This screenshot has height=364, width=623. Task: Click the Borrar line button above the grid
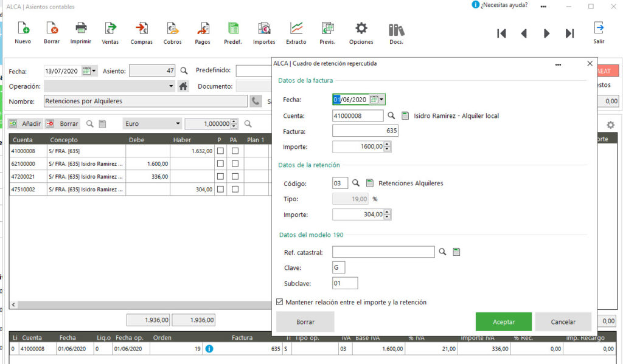(63, 124)
